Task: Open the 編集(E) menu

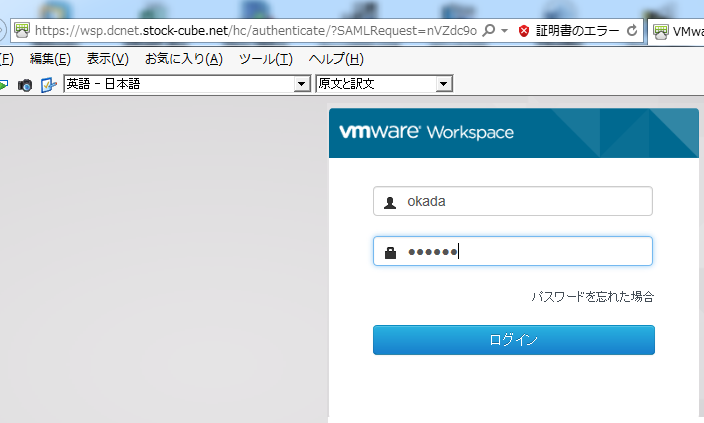Action: [50, 59]
